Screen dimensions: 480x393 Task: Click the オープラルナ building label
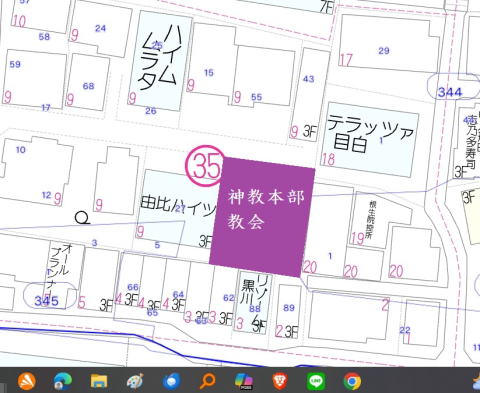(x=59, y=270)
